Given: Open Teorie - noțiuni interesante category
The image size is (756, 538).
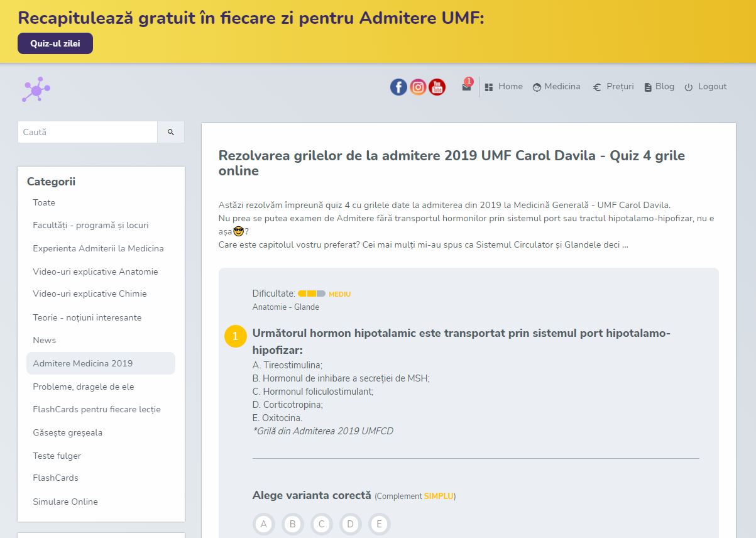Looking at the screenshot, I should click(87, 317).
